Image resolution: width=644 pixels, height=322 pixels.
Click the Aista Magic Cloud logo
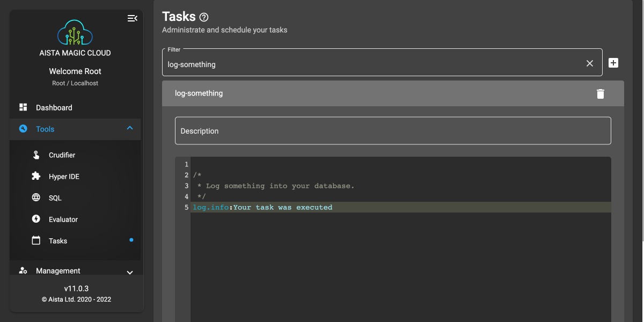click(75, 32)
